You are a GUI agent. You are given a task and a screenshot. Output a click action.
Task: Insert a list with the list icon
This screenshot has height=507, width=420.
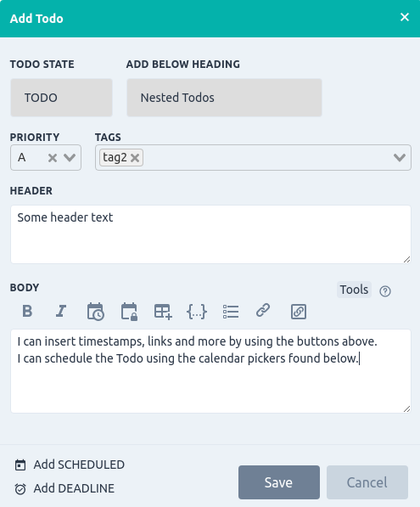pyautogui.click(x=231, y=312)
